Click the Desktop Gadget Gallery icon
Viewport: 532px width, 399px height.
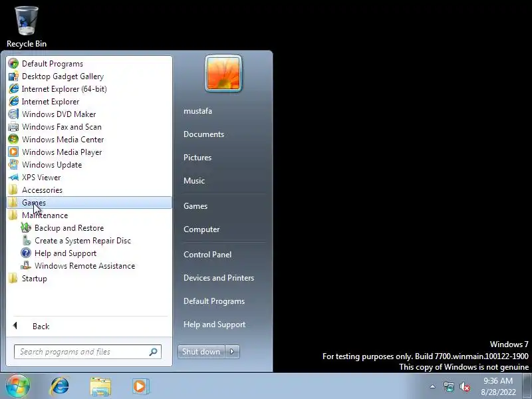pos(13,76)
